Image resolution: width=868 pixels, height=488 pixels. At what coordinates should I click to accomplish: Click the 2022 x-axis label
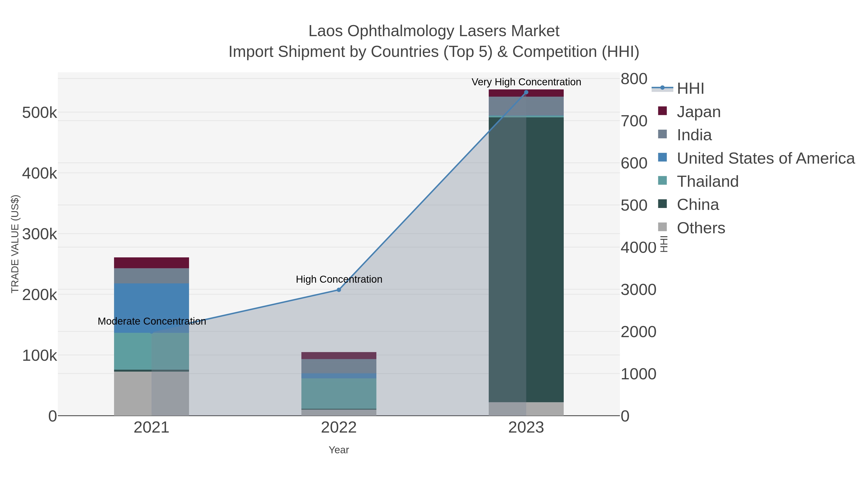339,428
